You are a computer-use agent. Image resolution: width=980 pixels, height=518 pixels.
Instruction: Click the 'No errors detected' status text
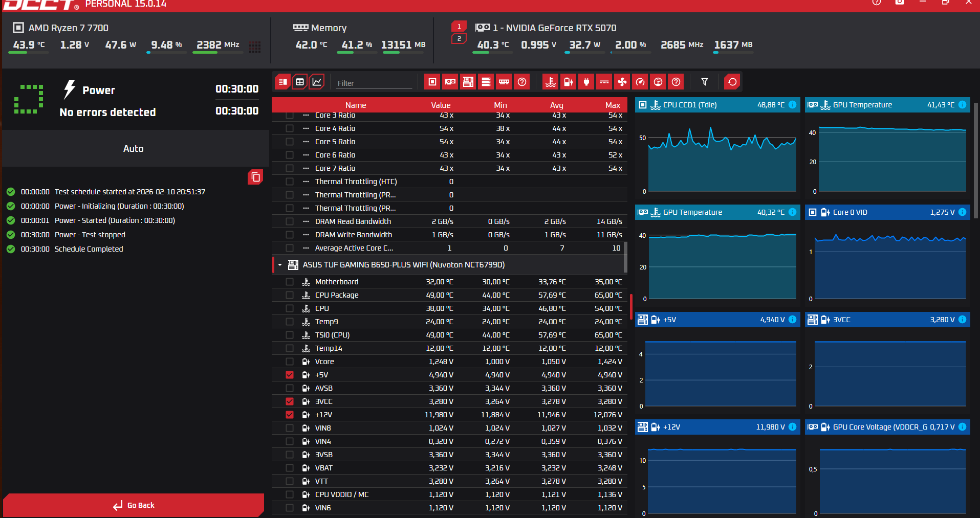(107, 112)
